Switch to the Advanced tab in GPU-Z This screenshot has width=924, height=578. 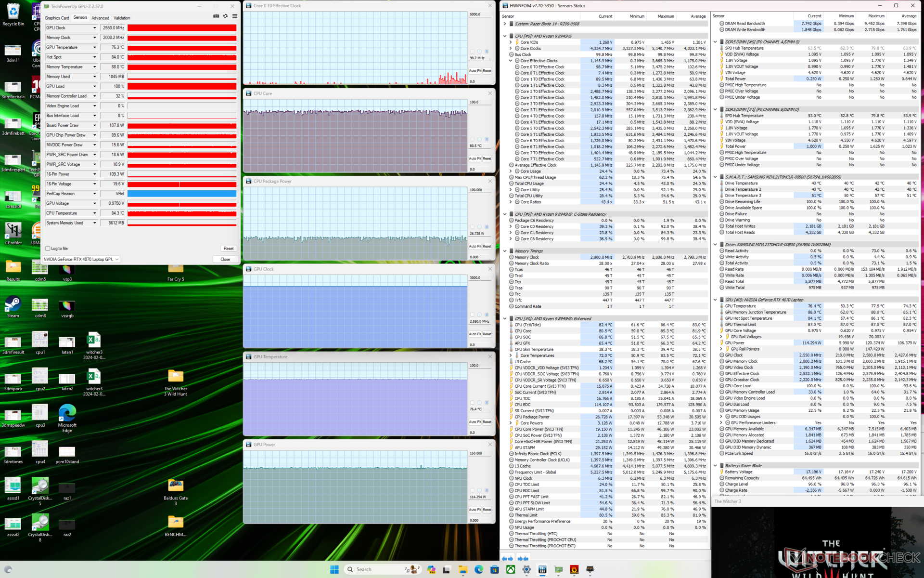pos(100,18)
